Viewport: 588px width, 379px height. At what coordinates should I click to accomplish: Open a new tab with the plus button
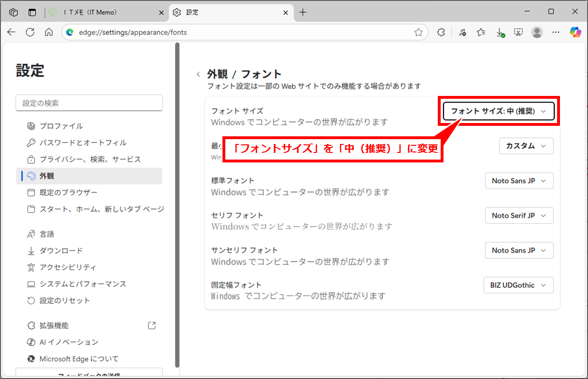(303, 12)
